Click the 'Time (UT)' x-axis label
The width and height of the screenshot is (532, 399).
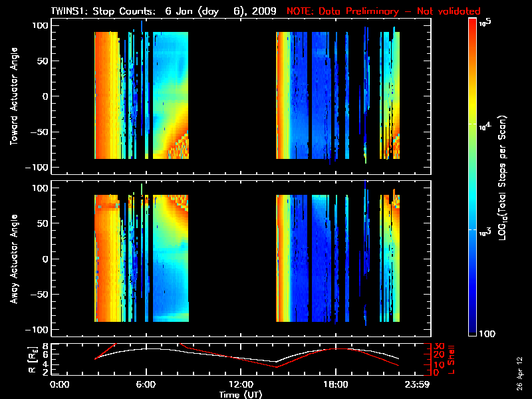(240, 394)
